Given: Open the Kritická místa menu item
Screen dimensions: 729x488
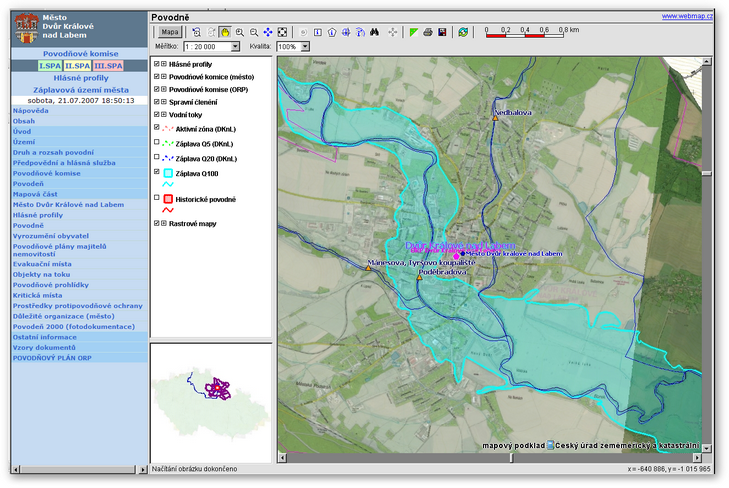Looking at the screenshot, I should click(37, 295).
